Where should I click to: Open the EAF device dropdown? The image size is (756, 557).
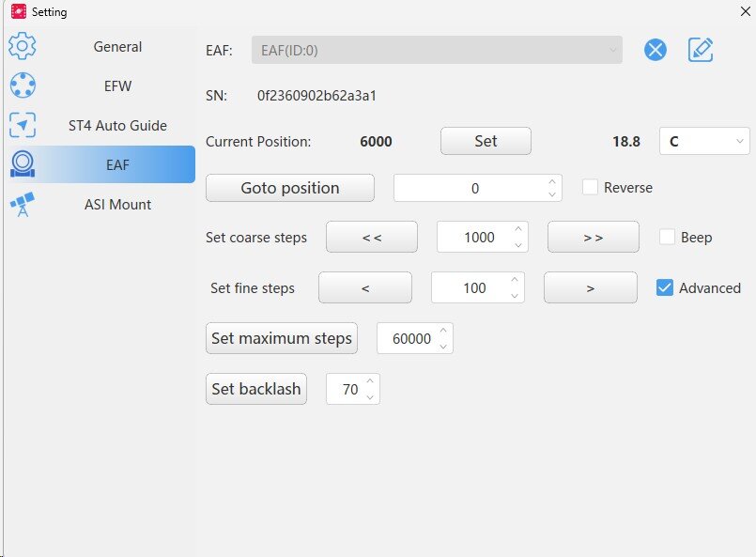(437, 51)
